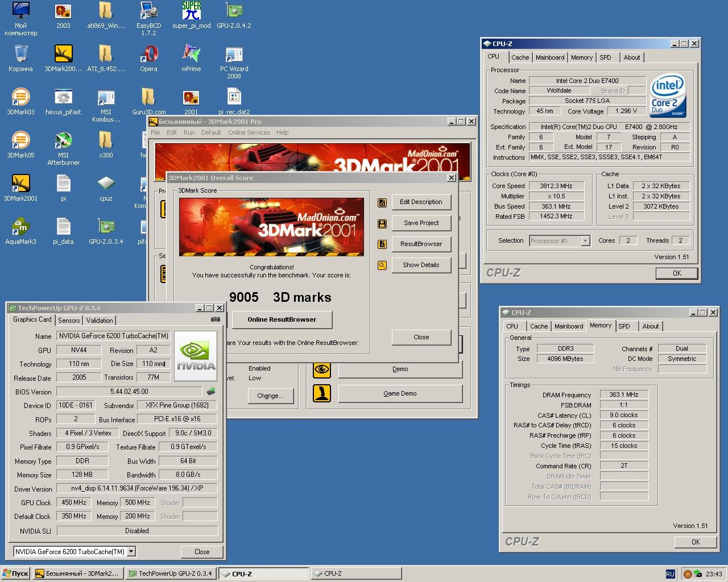Screen dimensions: 728x582
Task: Click the BIOS save icon in GPU-Z
Action: pyautogui.click(x=211, y=392)
